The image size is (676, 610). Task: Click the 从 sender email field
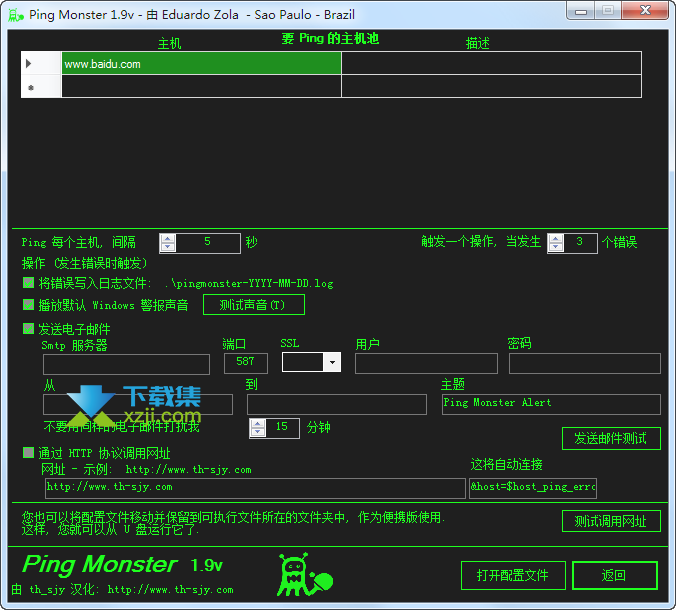tap(138, 404)
